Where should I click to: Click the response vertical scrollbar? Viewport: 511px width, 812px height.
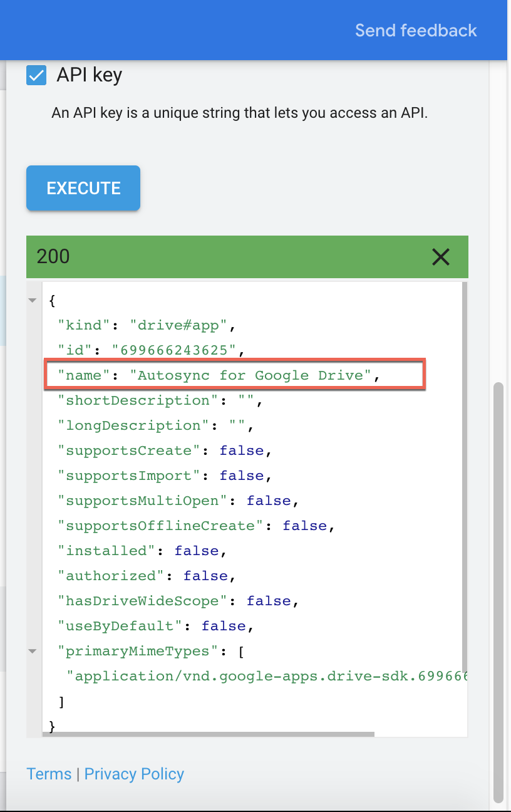[x=464, y=476]
